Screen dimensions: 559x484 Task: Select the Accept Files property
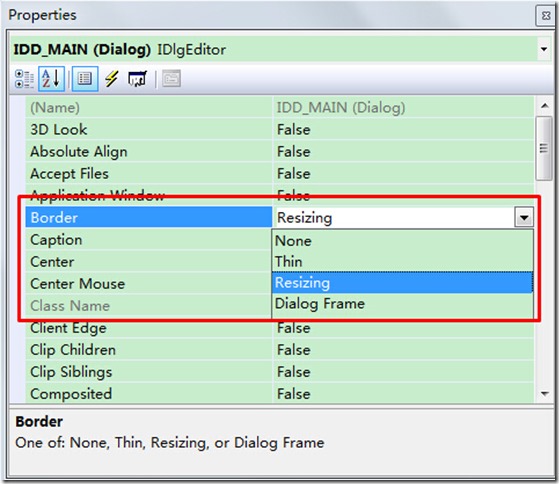(x=70, y=174)
